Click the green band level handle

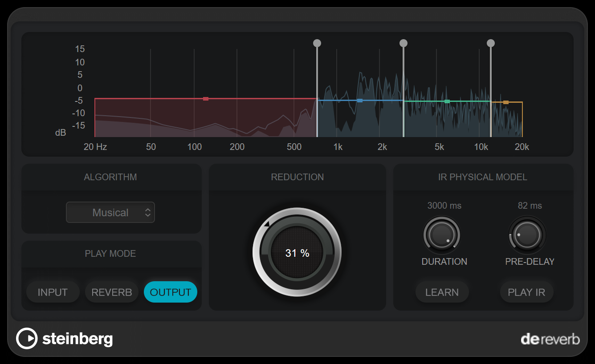click(447, 101)
